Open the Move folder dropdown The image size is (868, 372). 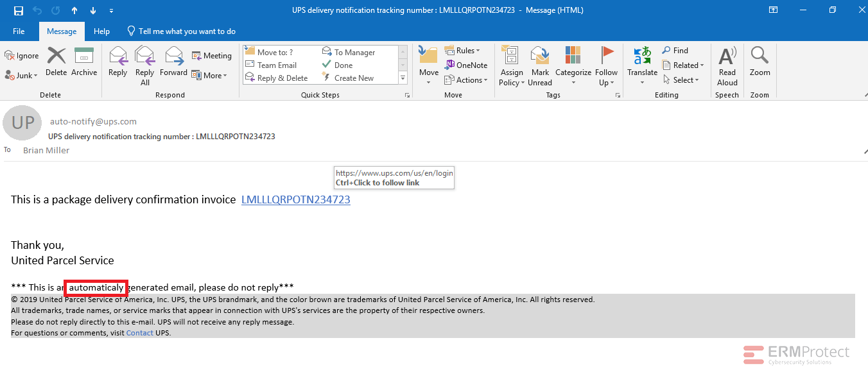429,65
